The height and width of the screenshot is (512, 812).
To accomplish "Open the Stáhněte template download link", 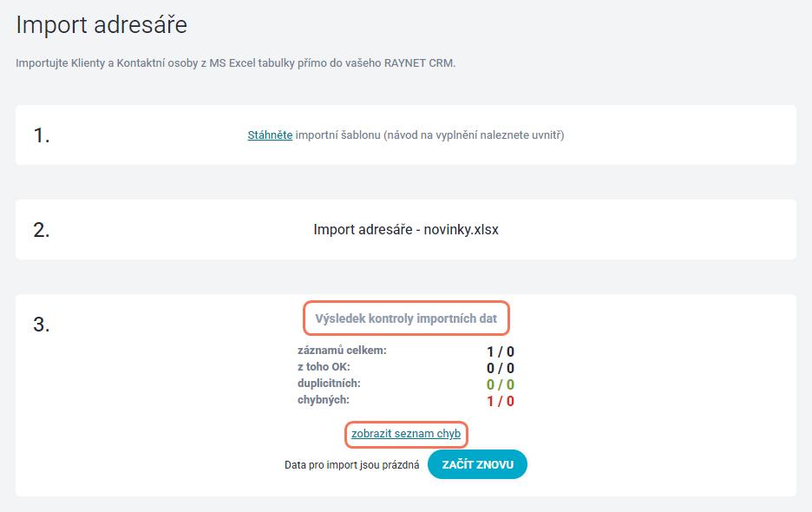I will (270, 135).
